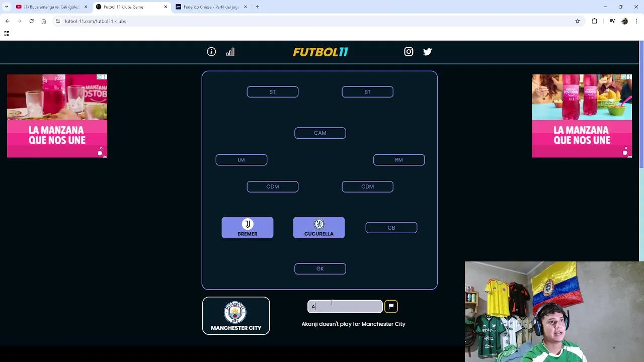The width and height of the screenshot is (644, 362).
Task: Close the Bucaramanga vs. Cali tab
Action: click(86, 7)
